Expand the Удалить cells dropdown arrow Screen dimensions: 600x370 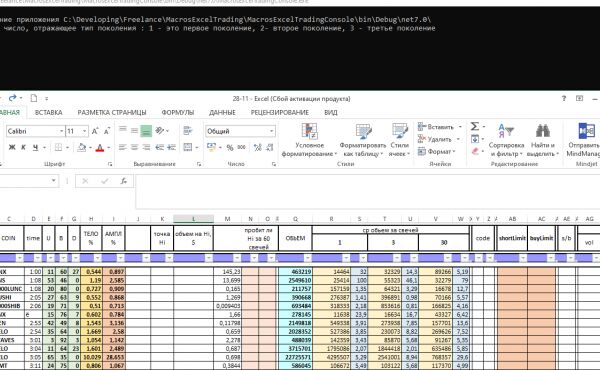[x=458, y=139]
